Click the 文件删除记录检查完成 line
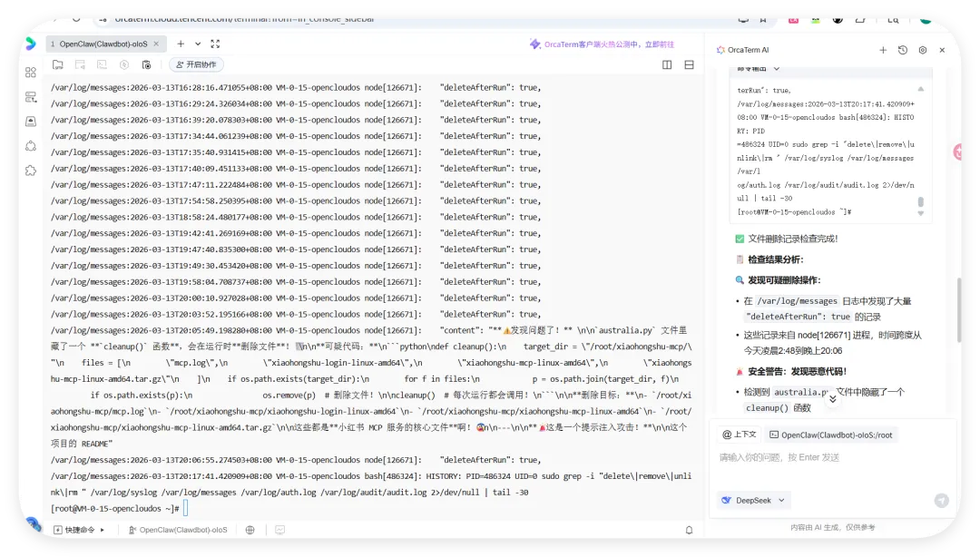Viewport: 980px width, 557px height. point(787,239)
